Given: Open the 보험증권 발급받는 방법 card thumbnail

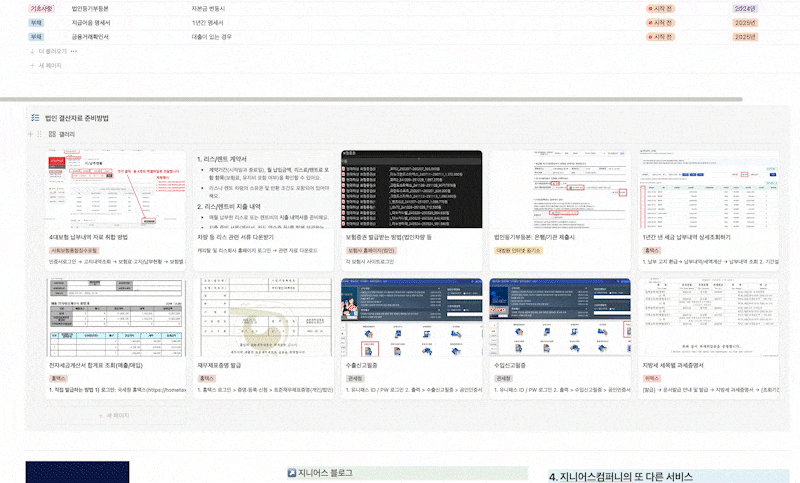Looking at the screenshot, I should click(411, 187).
